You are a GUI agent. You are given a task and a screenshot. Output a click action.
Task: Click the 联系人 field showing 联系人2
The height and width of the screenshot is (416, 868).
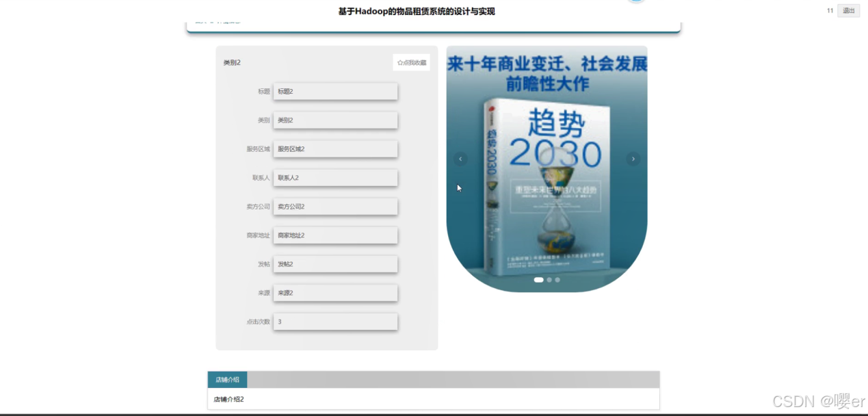335,177
